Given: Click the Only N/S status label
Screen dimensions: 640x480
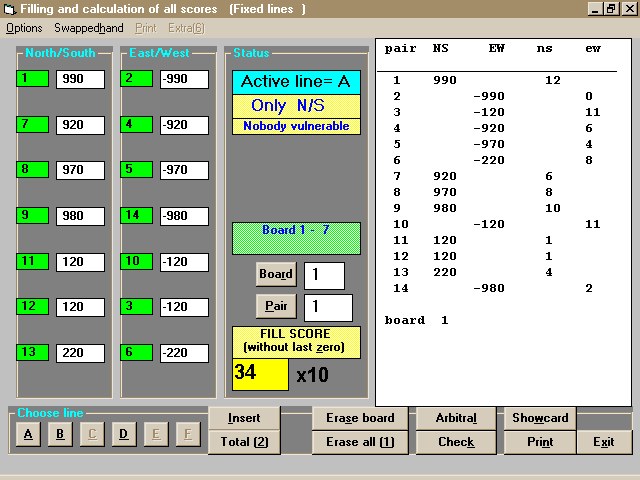Looking at the screenshot, I should (x=296, y=106).
